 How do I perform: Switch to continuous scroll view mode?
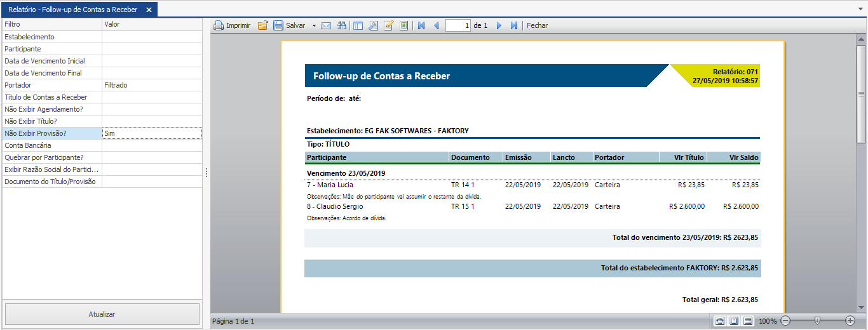[748, 321]
